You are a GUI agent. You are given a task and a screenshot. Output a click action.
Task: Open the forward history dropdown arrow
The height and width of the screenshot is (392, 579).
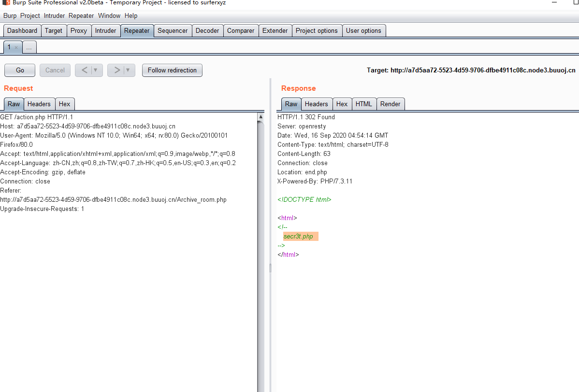pyautogui.click(x=128, y=70)
